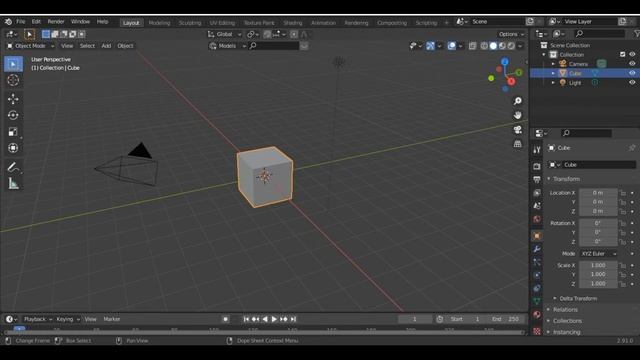Viewport: 640px width, 360px height.
Task: Select the Annotate tool
Action: point(13,167)
